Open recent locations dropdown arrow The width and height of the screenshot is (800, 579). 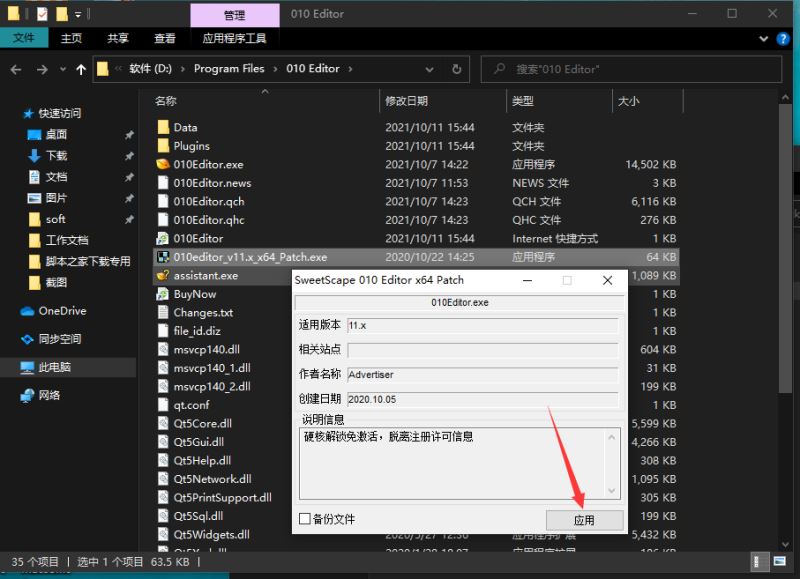pos(63,69)
